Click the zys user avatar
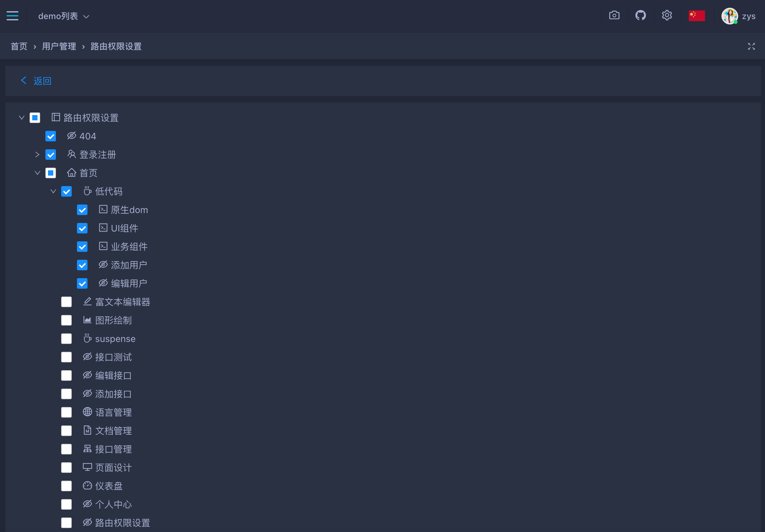 point(729,16)
